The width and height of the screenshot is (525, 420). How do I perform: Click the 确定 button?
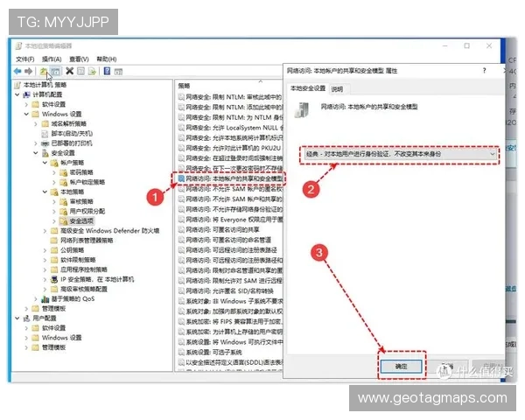click(x=401, y=367)
